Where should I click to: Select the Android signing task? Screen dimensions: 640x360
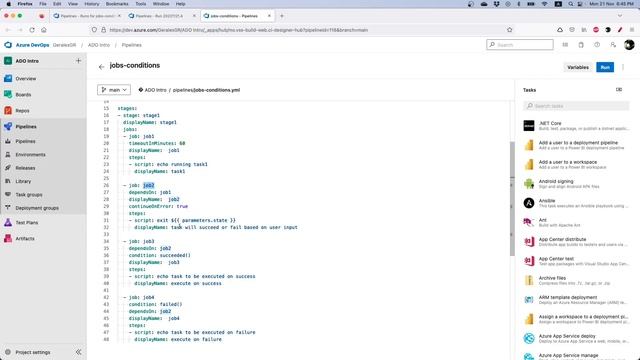[x=576, y=184]
